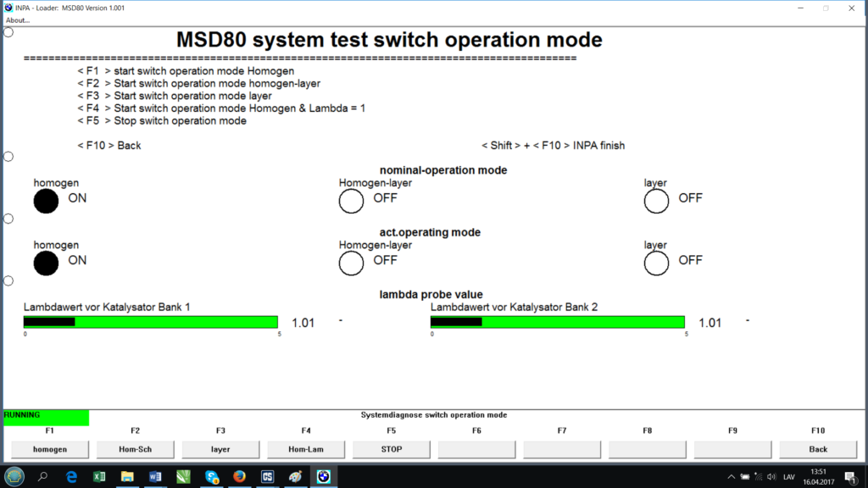868x488 pixels.
Task: Open the Windows Start button
Action: click(x=14, y=476)
